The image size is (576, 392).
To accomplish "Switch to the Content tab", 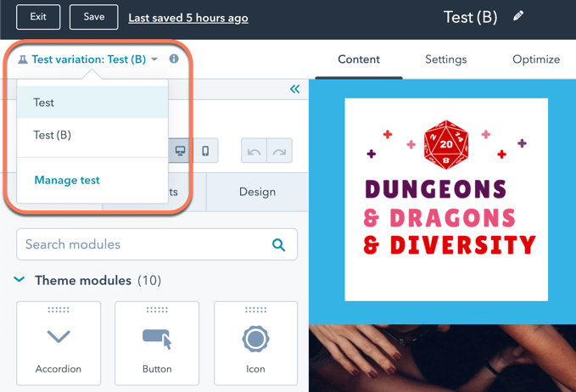I will (359, 59).
